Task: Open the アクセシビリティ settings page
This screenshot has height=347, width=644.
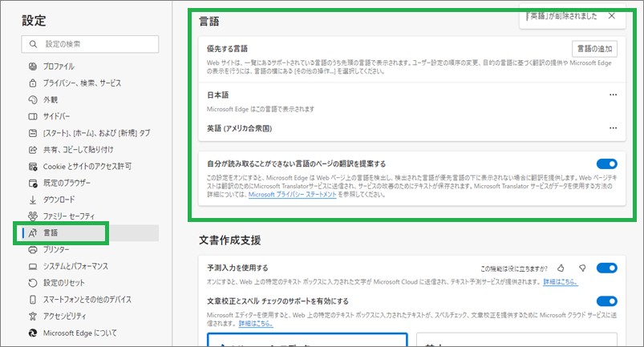Action: [x=65, y=317]
